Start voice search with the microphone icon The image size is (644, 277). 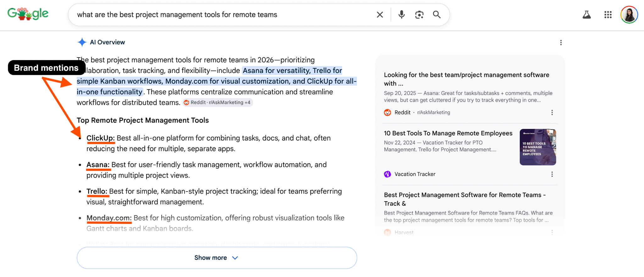[402, 15]
